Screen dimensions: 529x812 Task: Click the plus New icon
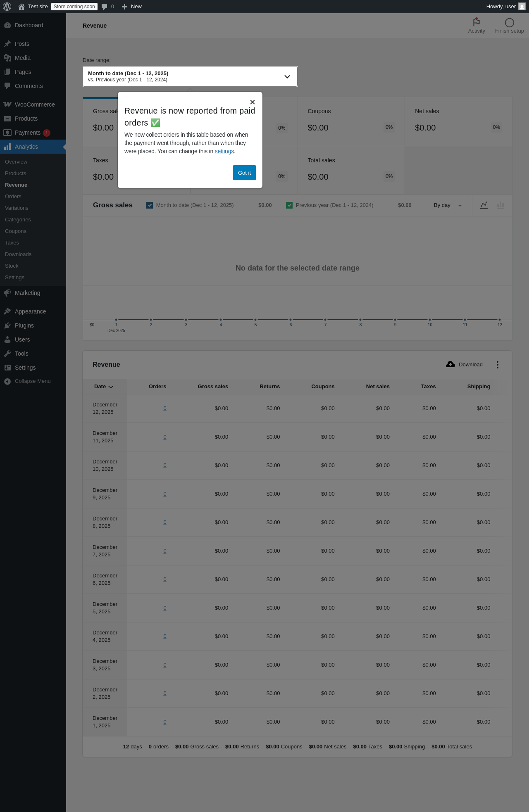tap(124, 7)
